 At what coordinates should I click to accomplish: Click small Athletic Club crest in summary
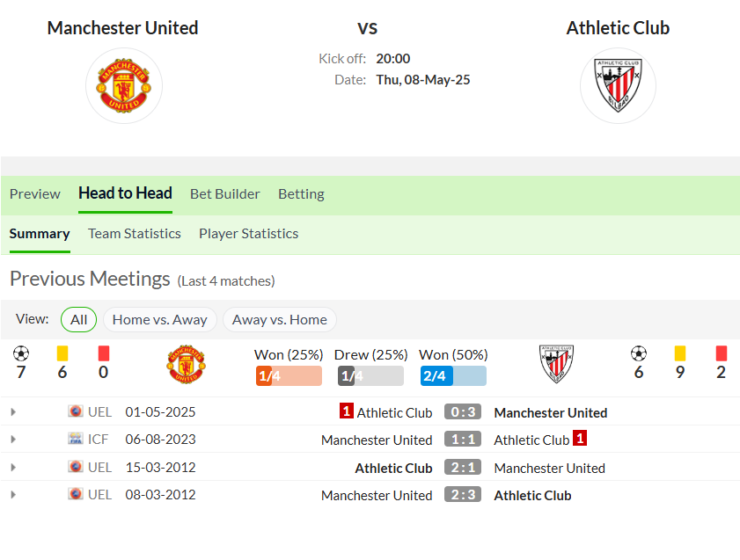pos(556,364)
